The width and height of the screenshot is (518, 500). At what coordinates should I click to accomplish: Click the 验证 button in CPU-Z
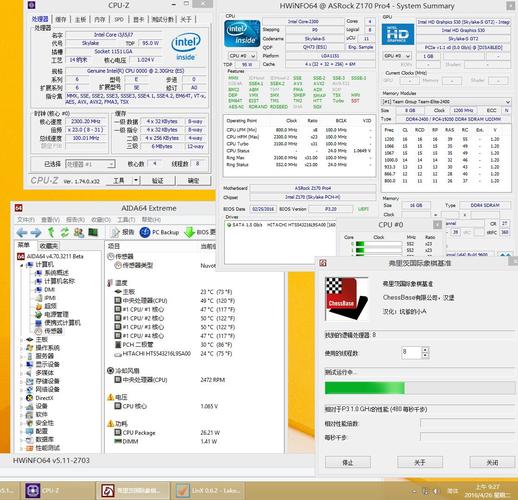click(x=158, y=180)
